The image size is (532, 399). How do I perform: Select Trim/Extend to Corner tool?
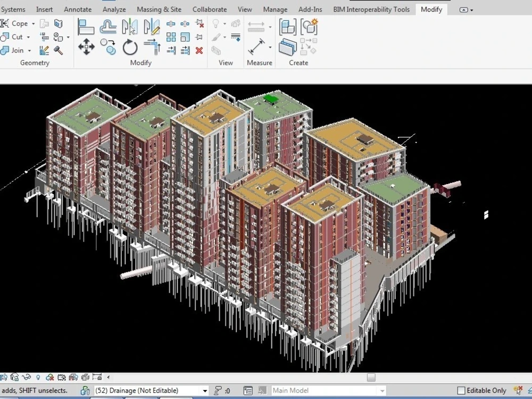152,47
